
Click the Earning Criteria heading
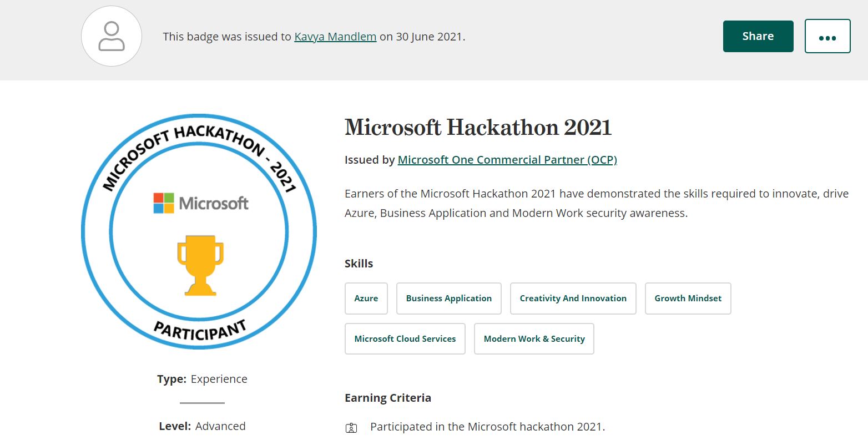(x=388, y=398)
